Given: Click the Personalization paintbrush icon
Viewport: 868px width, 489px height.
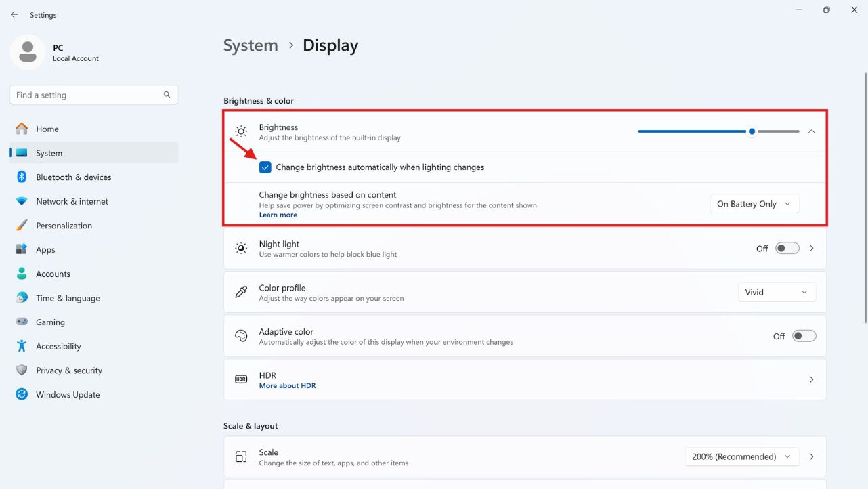Looking at the screenshot, I should click(22, 226).
